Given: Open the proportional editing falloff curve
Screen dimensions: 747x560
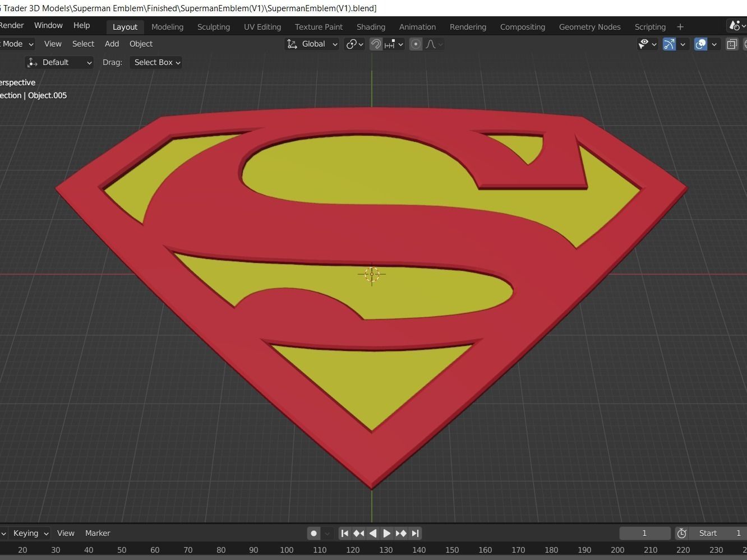Looking at the screenshot, I should coord(434,44).
